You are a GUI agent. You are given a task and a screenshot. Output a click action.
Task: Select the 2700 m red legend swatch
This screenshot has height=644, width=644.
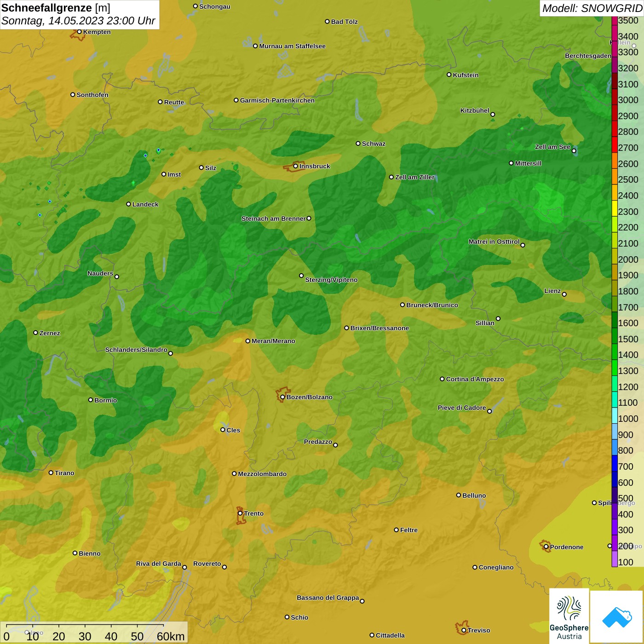[x=615, y=145]
